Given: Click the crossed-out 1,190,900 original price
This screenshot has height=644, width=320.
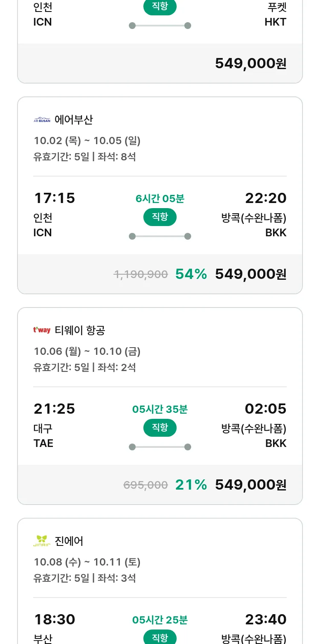Looking at the screenshot, I should 140,275.
